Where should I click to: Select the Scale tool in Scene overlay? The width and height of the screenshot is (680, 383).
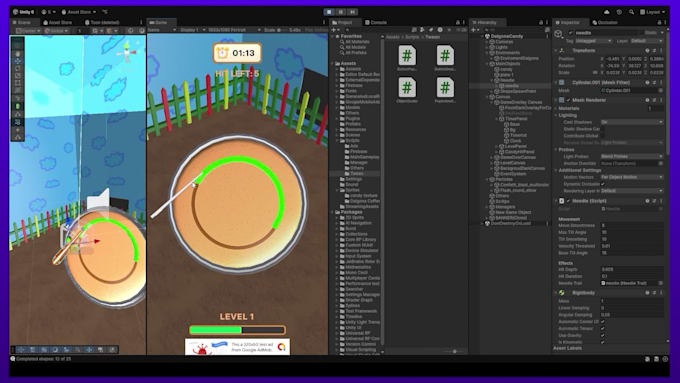17,75
